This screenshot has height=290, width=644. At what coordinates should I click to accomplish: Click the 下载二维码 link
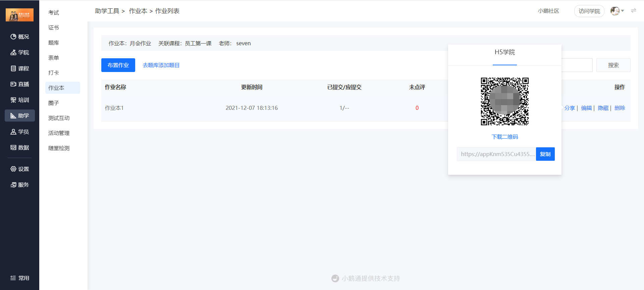point(504,137)
